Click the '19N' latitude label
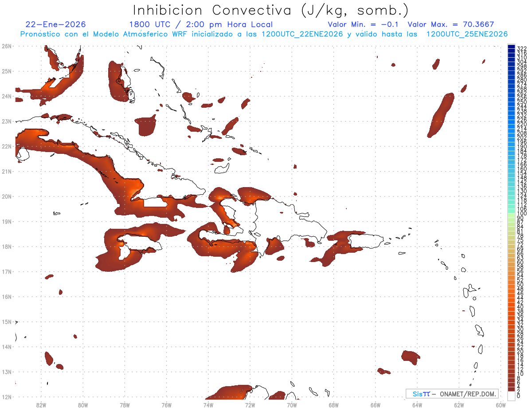This screenshot has width=532, height=411. pyautogui.click(x=7, y=221)
